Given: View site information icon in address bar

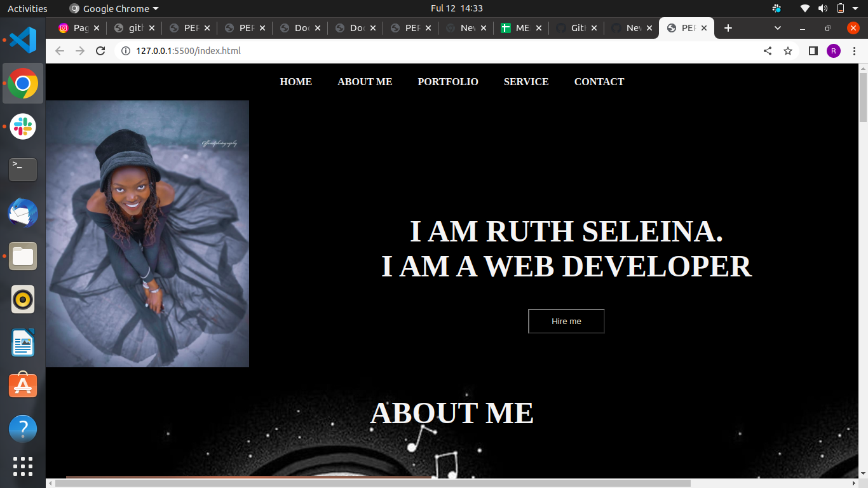Looking at the screenshot, I should 125,51.
